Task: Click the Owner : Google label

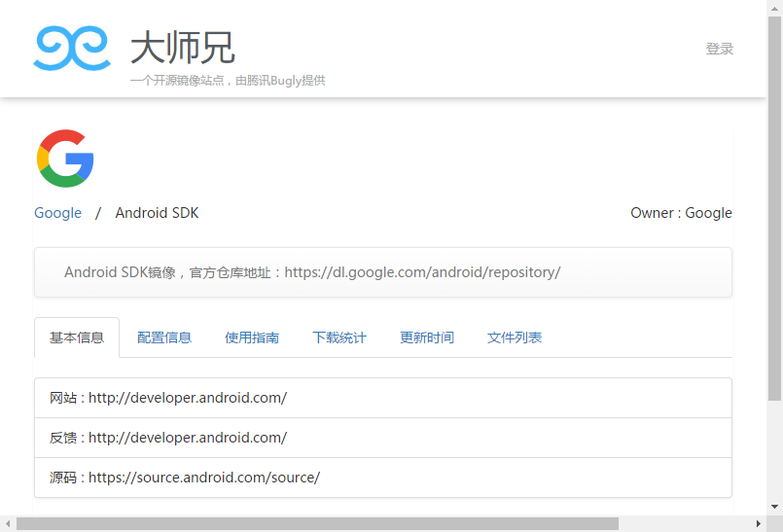Action: point(681,213)
